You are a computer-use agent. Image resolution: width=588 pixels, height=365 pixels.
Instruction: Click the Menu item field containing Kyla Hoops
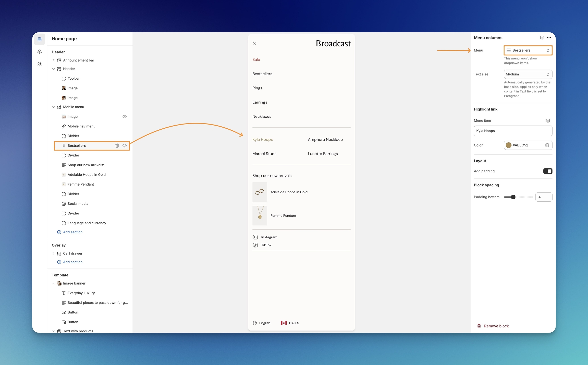pyautogui.click(x=513, y=131)
